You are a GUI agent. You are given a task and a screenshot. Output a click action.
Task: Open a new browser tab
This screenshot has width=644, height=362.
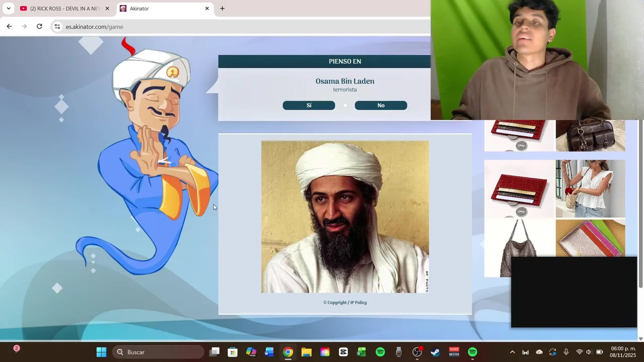coord(222,9)
